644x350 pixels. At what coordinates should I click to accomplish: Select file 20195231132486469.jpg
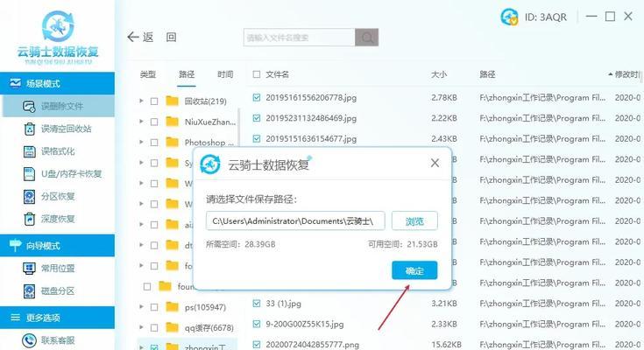point(311,118)
